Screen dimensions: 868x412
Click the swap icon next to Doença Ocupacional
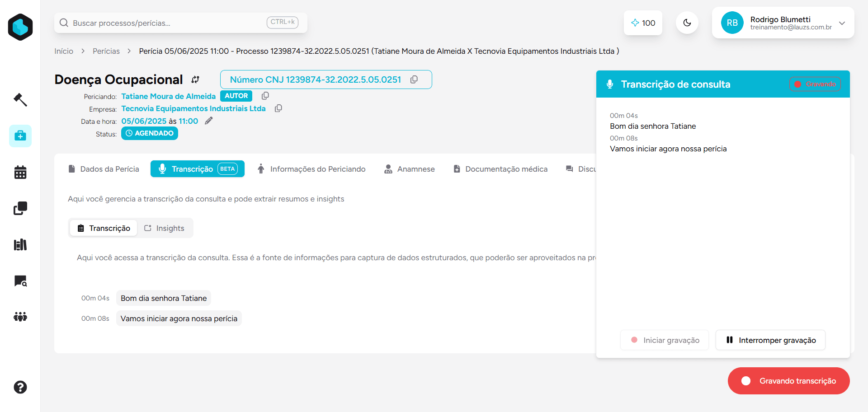click(x=195, y=80)
